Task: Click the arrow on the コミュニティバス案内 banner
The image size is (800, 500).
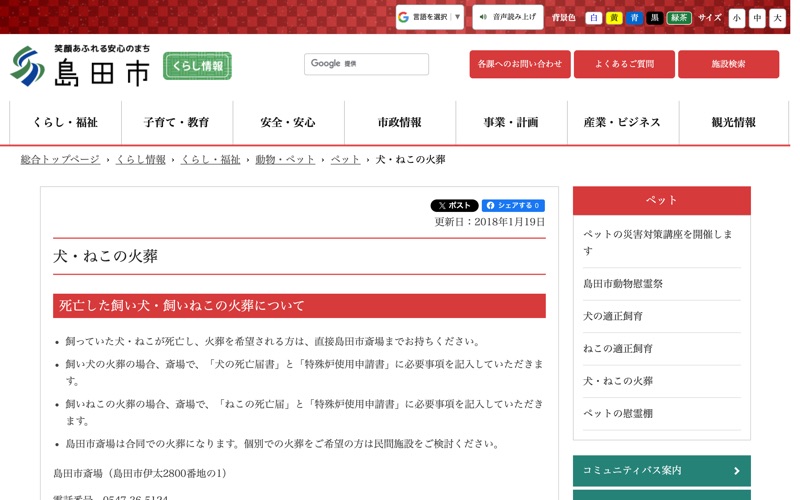Action: tap(737, 471)
